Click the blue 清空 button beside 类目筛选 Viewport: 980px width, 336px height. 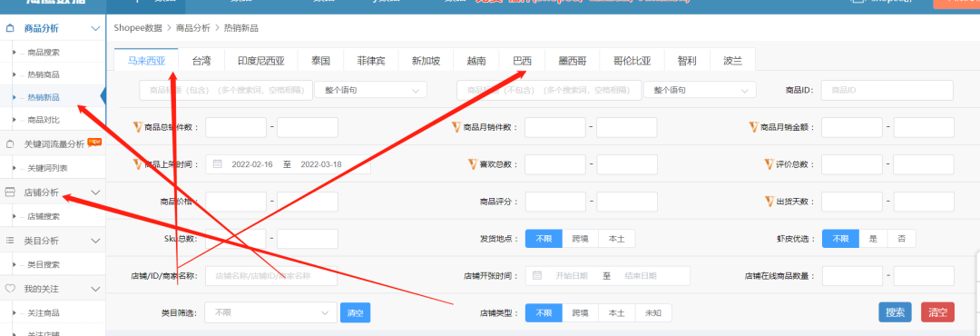pyautogui.click(x=355, y=312)
